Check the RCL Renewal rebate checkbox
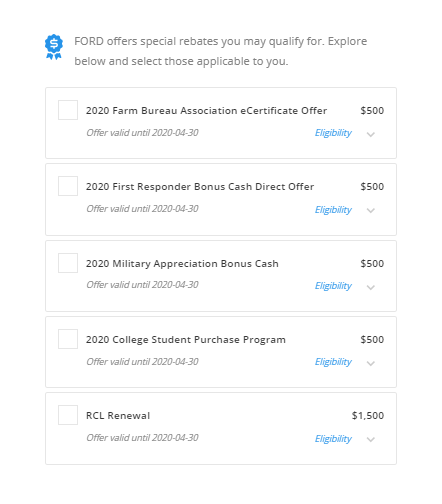442x504 pixels. [x=68, y=415]
